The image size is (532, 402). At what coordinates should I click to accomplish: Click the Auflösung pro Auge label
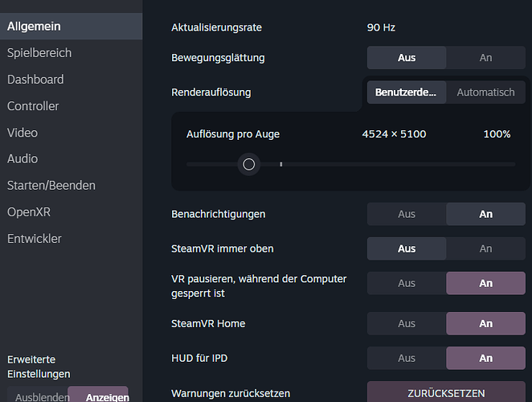tap(233, 134)
